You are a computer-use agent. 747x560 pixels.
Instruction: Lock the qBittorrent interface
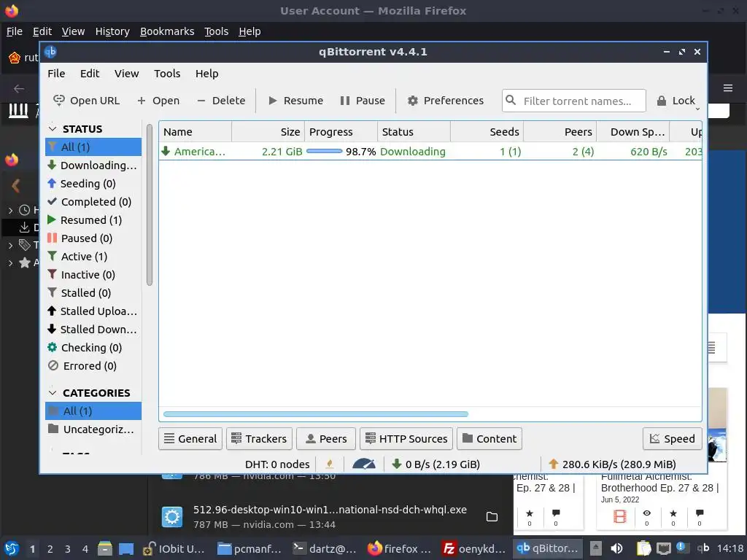676,101
